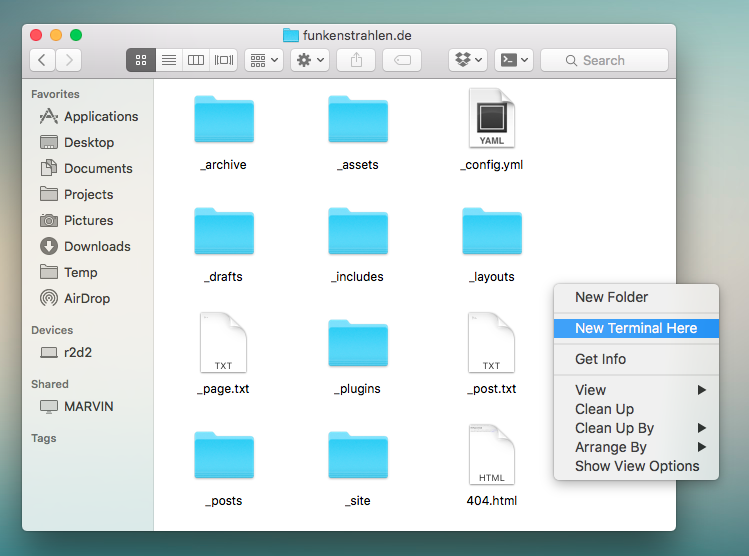Select the _drafts folder icon
Viewport: 749px width, 556px height.
click(224, 231)
